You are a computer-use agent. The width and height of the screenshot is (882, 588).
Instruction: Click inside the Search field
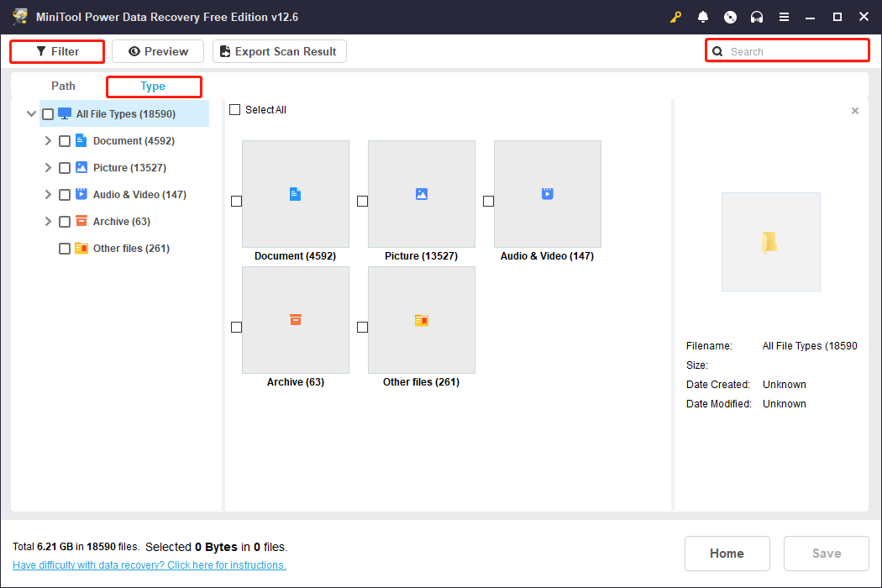[x=790, y=50]
